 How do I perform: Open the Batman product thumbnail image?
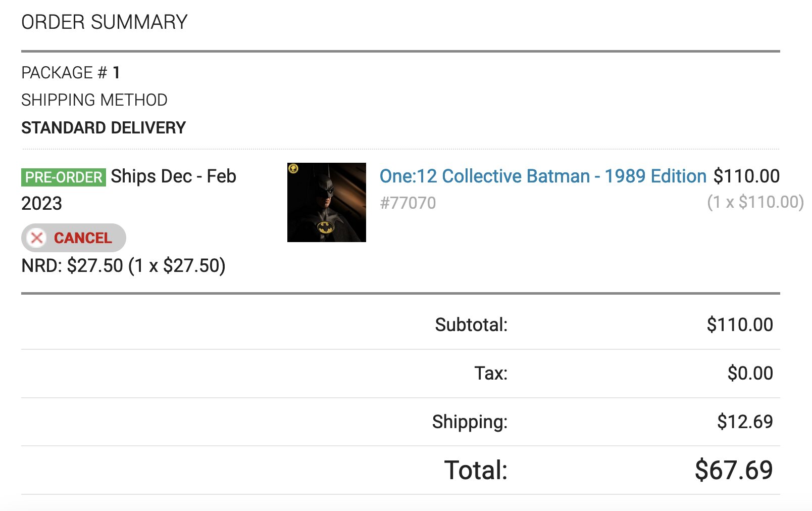[x=327, y=202]
